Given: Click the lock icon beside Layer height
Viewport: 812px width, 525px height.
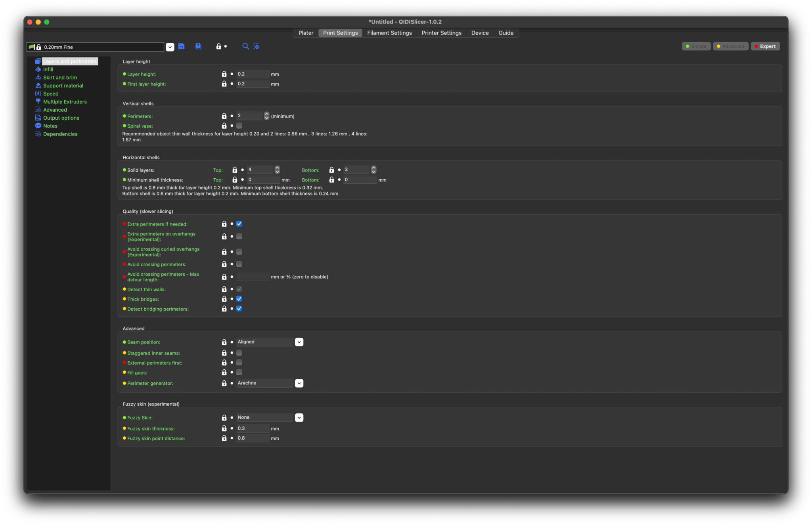Looking at the screenshot, I should tap(224, 74).
